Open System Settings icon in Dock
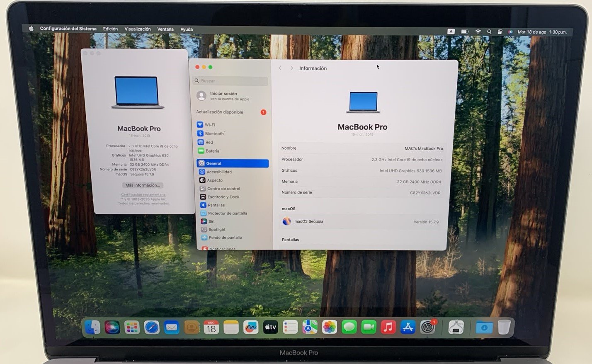The width and height of the screenshot is (592, 364). (x=427, y=328)
